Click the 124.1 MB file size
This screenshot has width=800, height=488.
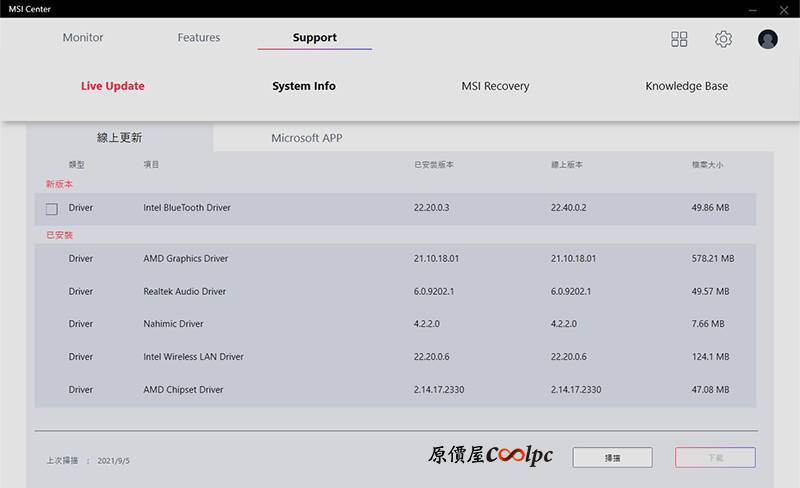pos(710,357)
